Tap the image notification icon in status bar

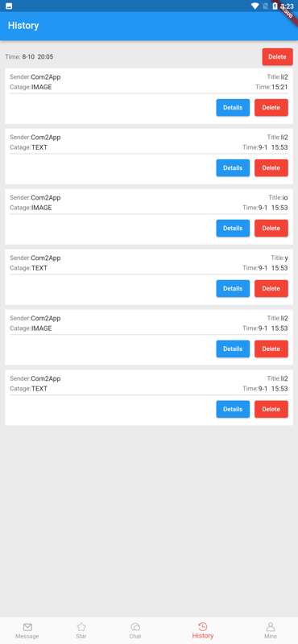point(9,6)
